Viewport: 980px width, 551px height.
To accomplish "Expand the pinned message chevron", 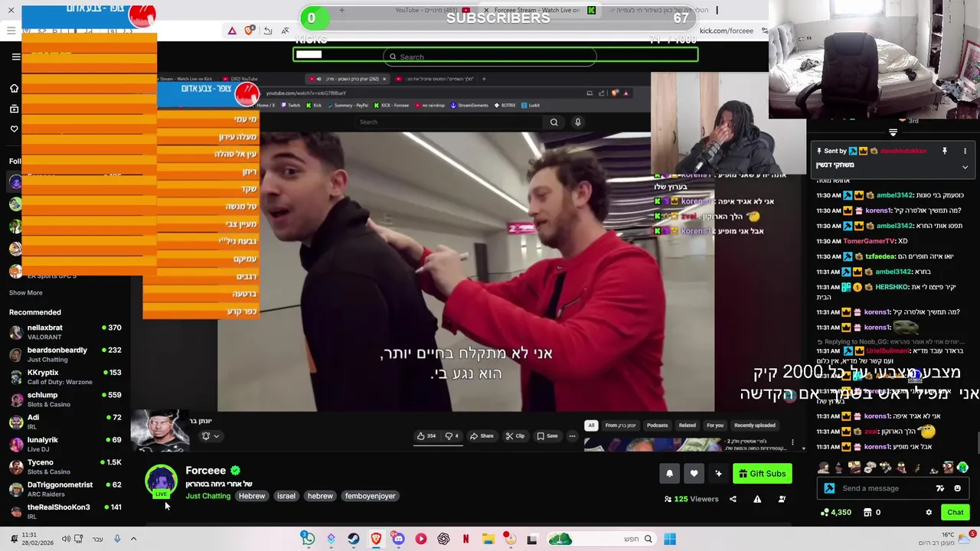I will (x=965, y=167).
